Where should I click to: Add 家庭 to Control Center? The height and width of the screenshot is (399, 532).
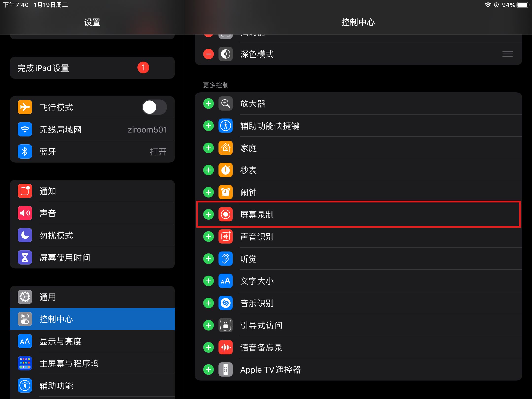coord(208,148)
